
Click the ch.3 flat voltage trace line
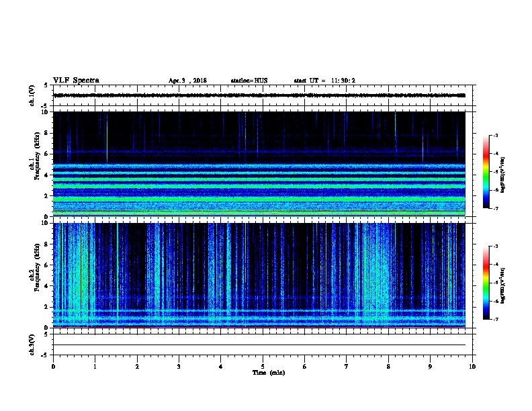click(259, 345)
